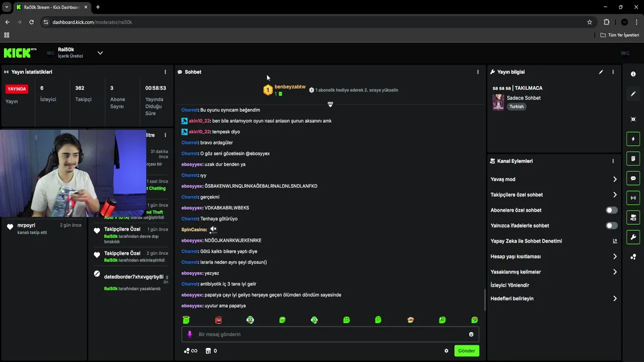Open chat settings gear icon
The width and height of the screenshot is (644, 362).
tap(446, 351)
